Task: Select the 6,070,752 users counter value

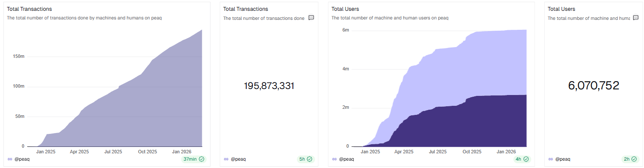Action: (594, 86)
